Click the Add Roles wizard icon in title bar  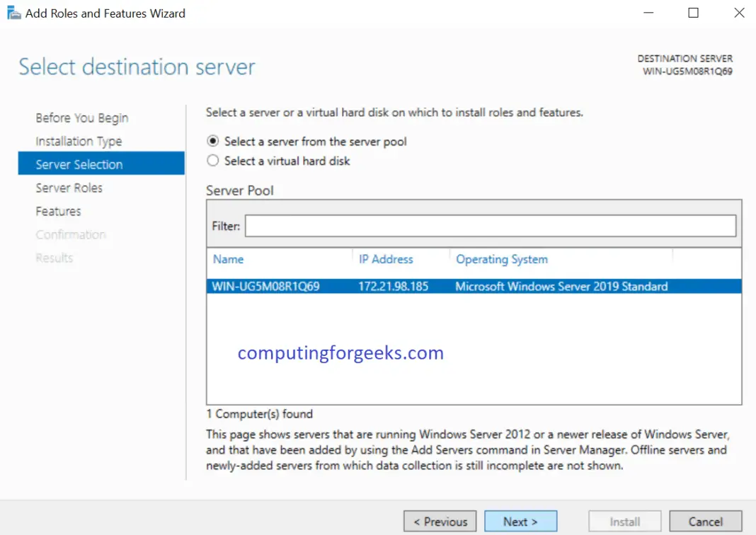[x=13, y=12]
